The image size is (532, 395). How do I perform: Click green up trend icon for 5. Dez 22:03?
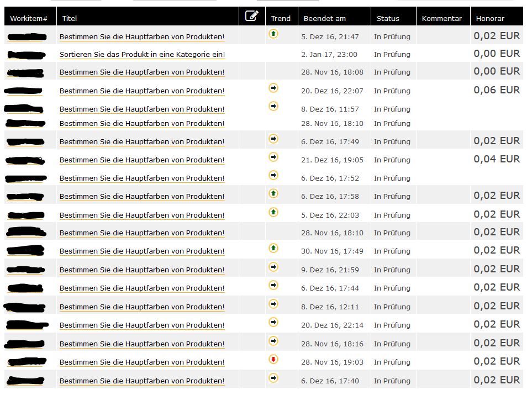273,212
